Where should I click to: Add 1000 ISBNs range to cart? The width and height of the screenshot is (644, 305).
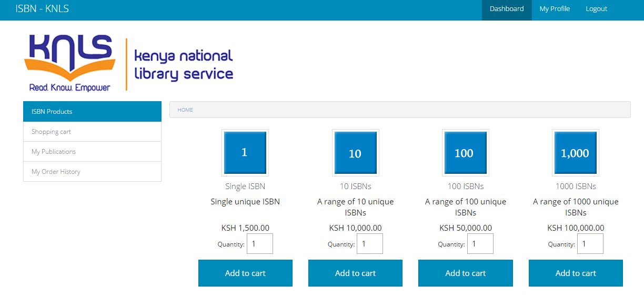(x=576, y=273)
